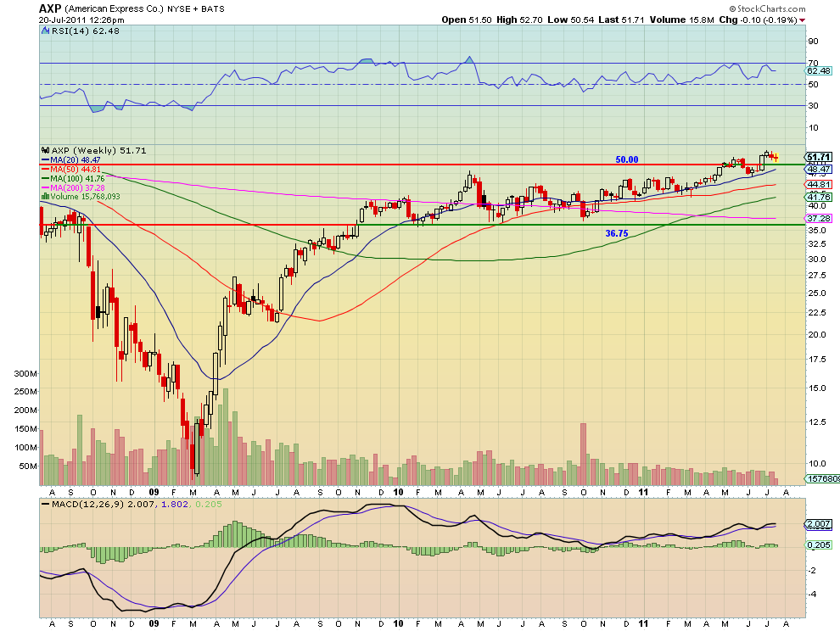Click the boxed 62.48 RSI axis tag

pos(819,70)
